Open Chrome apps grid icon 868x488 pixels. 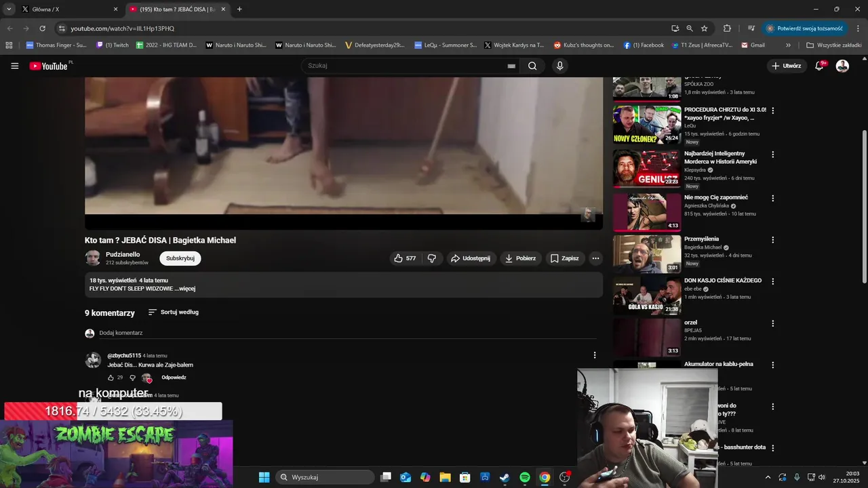[x=9, y=45]
